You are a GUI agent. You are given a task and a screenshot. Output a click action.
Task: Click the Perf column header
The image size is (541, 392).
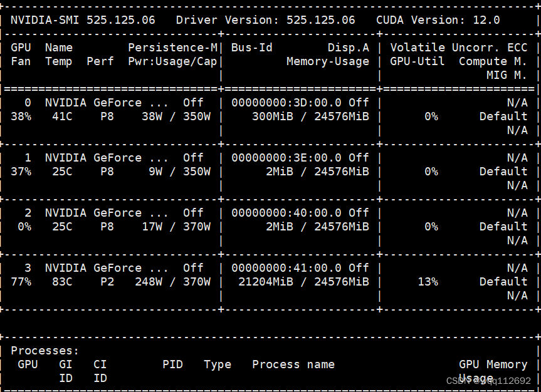(x=100, y=61)
